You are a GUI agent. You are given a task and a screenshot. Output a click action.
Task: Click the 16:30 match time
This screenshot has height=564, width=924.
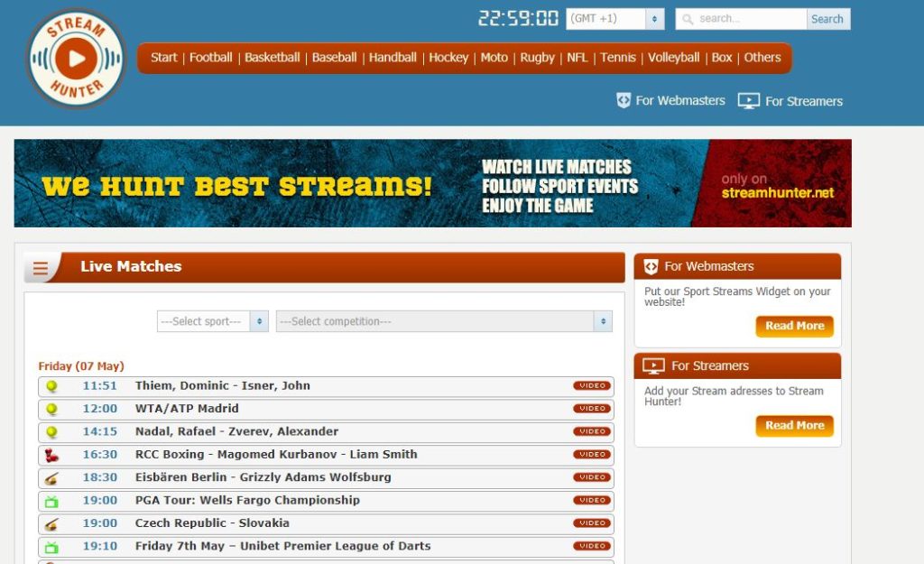pos(99,455)
